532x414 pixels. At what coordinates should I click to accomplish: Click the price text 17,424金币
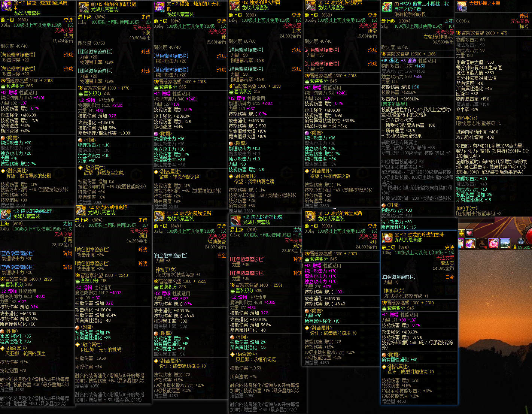point(63,41)
